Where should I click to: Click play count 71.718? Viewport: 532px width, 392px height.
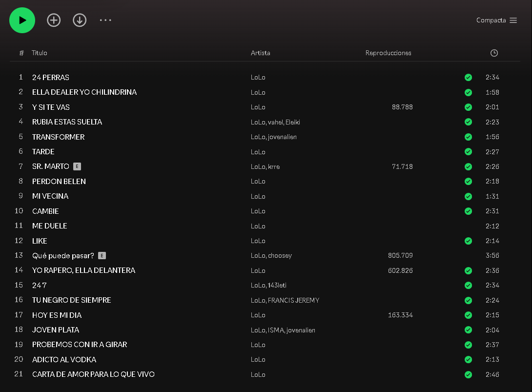[x=402, y=166]
